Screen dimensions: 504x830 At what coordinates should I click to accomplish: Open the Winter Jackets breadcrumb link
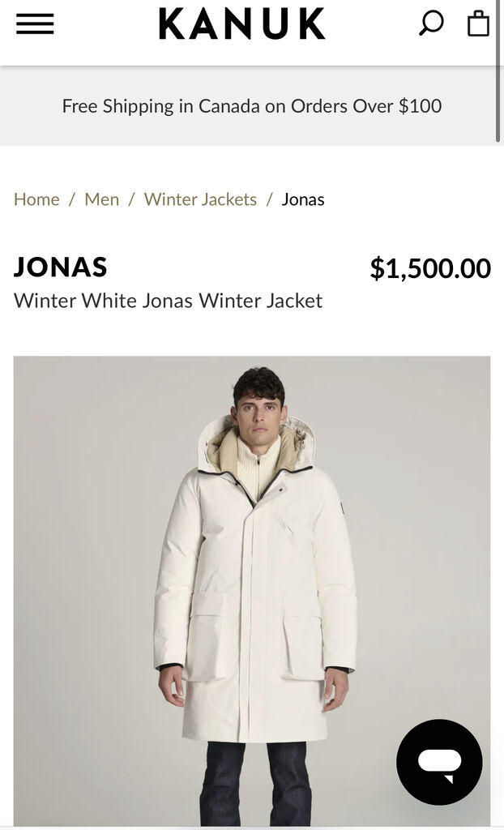coord(200,199)
